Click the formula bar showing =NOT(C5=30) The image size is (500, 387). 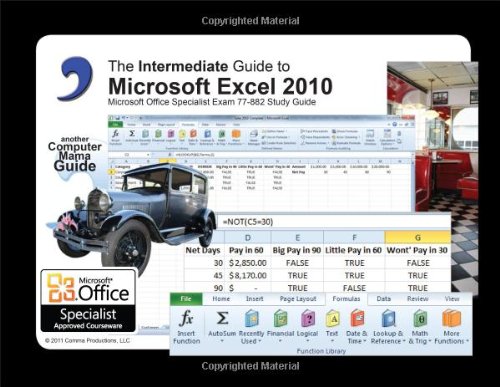[x=333, y=222]
